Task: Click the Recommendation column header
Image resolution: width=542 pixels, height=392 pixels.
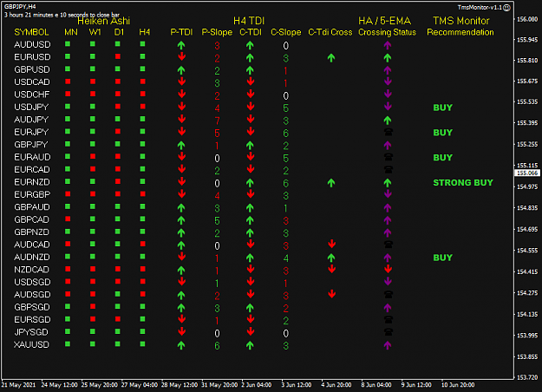Action: 460,32
